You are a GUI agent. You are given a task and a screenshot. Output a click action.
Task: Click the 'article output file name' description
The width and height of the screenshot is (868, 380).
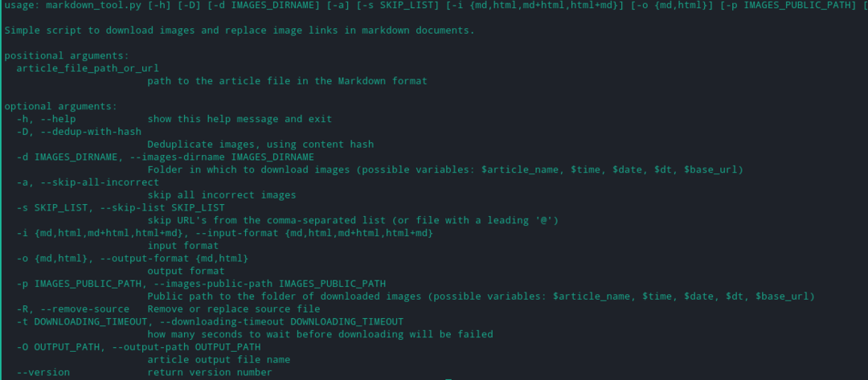coord(218,360)
